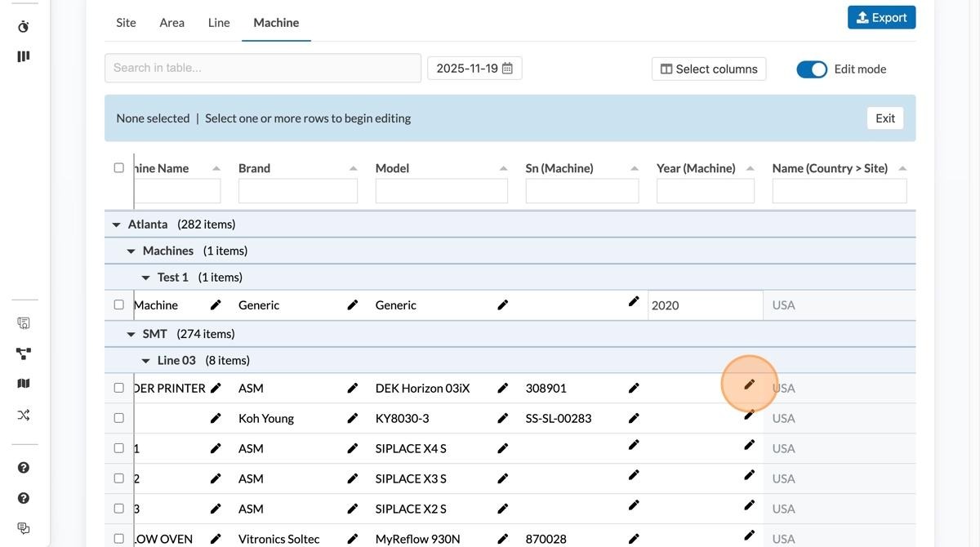Check the select-all checkbox in table header

click(x=119, y=168)
